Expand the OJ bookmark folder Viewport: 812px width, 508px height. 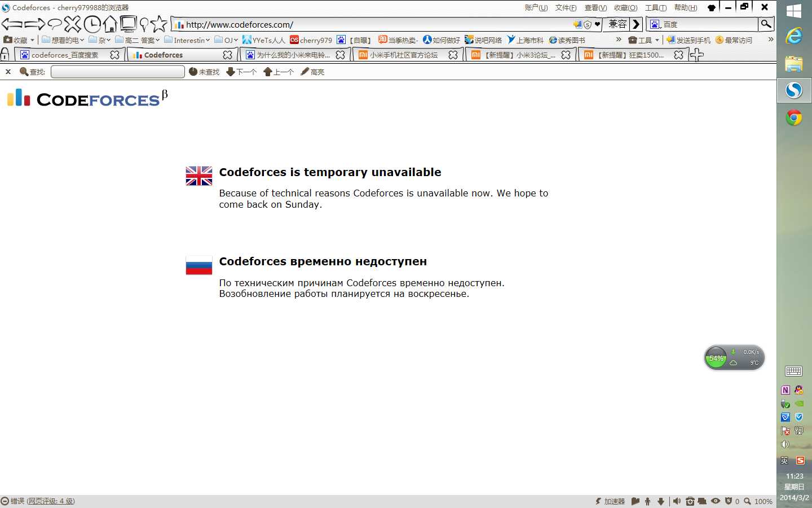tap(226, 40)
